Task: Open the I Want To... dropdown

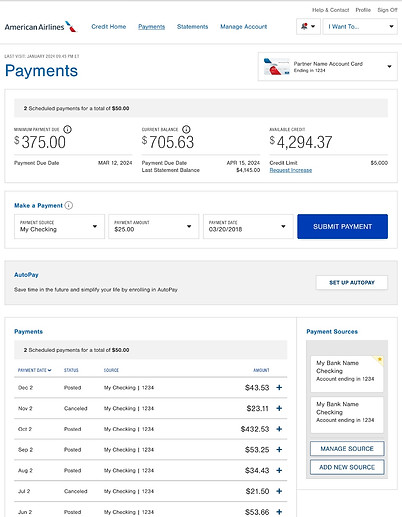Action: (x=360, y=26)
